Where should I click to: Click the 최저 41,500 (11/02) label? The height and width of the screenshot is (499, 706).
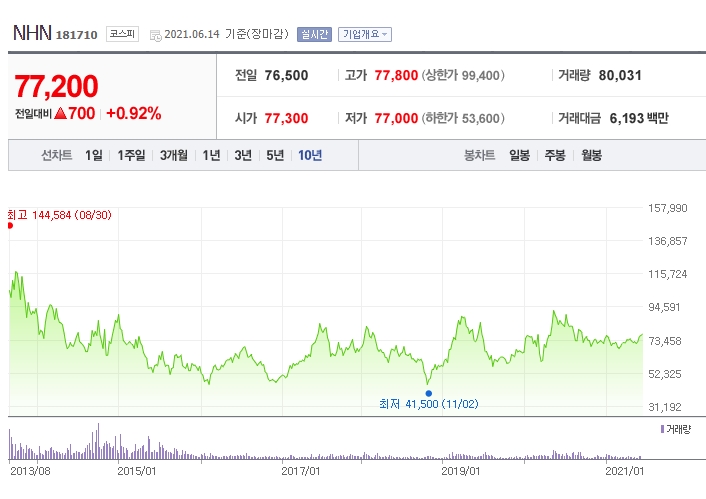click(429, 404)
